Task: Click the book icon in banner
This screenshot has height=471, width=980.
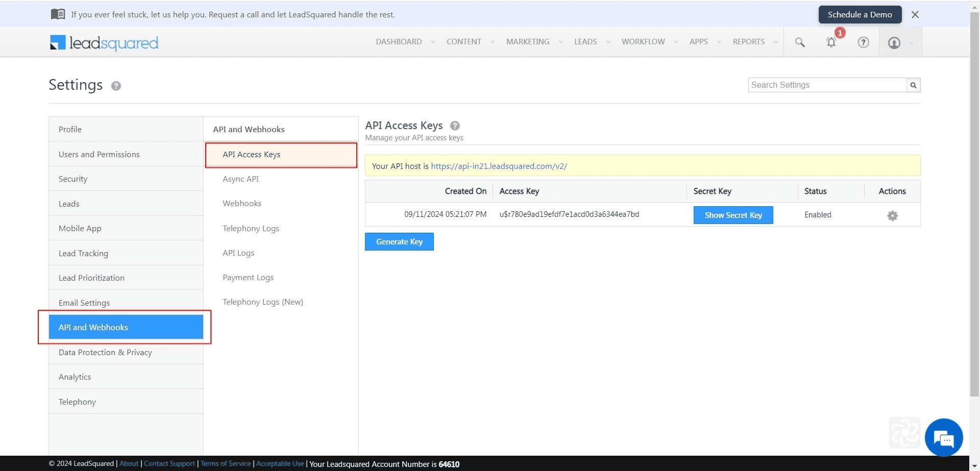Action: 58,14
